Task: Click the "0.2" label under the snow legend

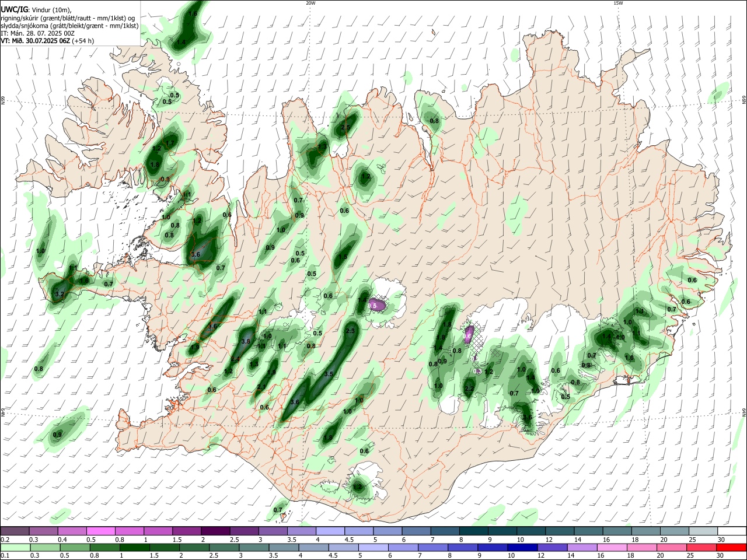Action: coord(5,540)
